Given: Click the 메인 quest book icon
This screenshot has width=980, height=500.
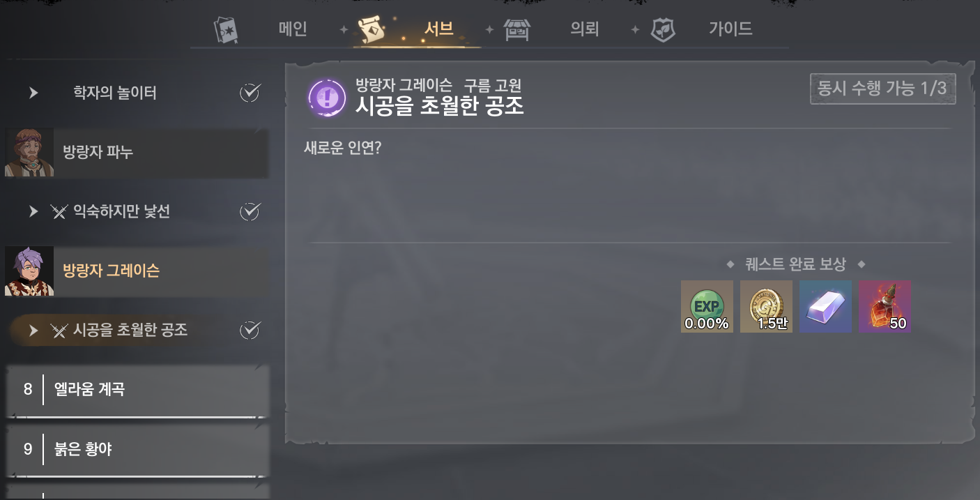Looking at the screenshot, I should tap(225, 30).
